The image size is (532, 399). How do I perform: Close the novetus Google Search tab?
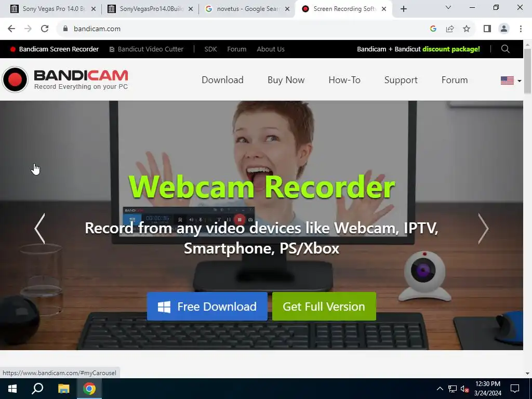(287, 9)
